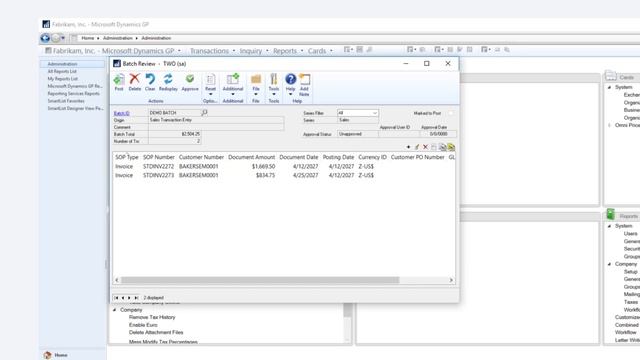Collapse the System node in Reports panel

[609, 226]
